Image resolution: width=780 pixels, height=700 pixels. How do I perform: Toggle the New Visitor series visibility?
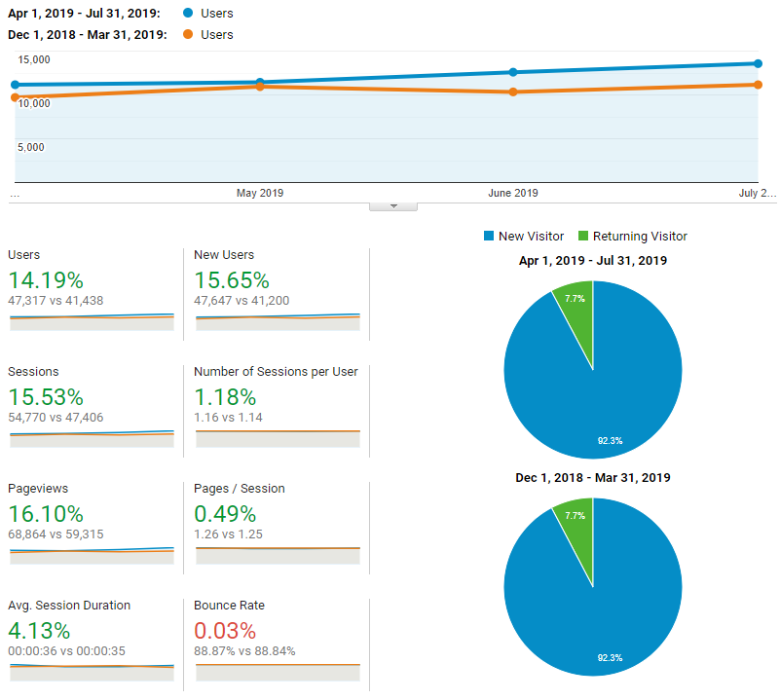pos(523,236)
